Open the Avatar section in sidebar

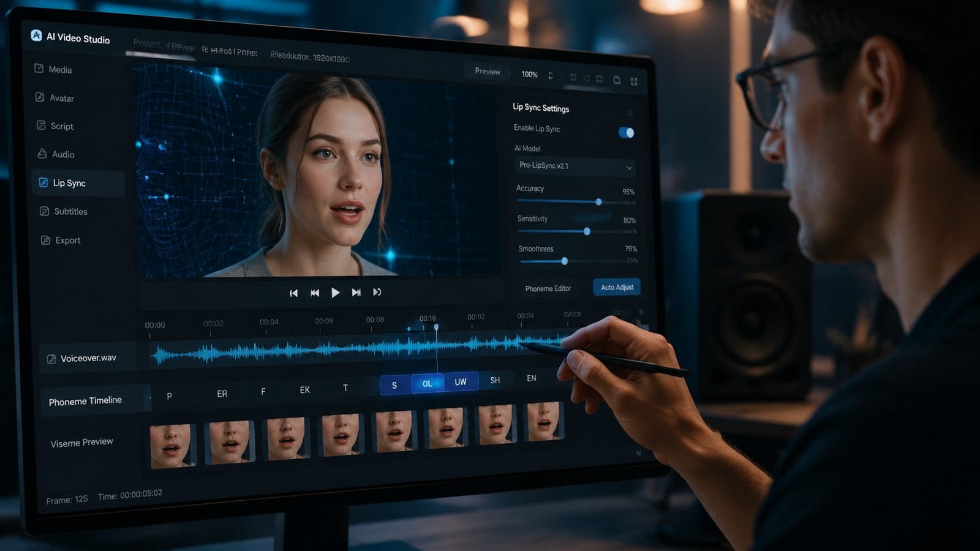tap(55, 97)
